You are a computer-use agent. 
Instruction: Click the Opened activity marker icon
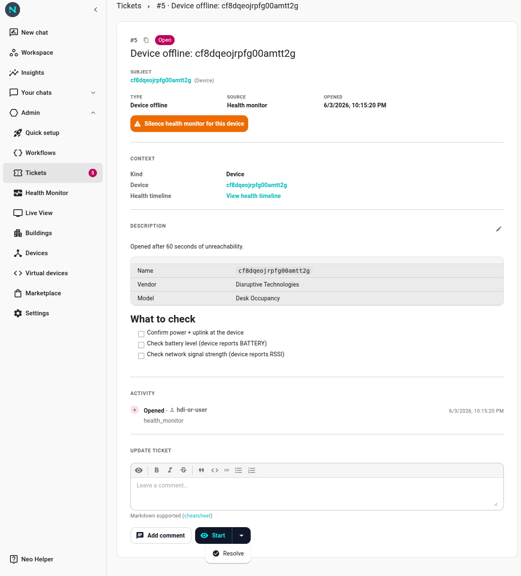[x=134, y=410]
